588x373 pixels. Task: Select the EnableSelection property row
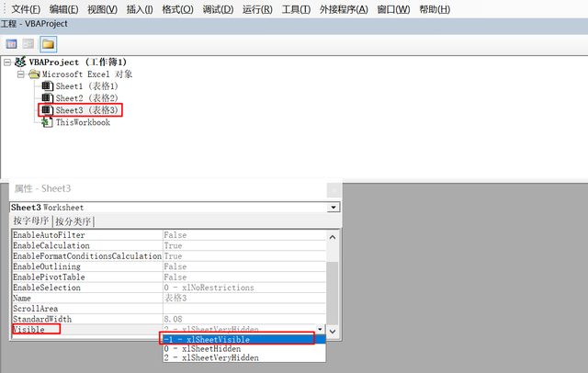[x=169, y=288]
